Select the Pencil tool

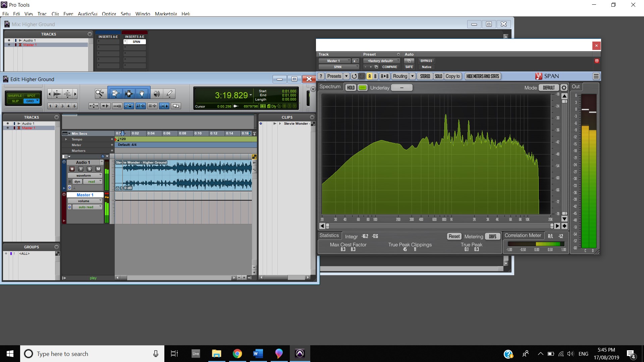coord(170,94)
